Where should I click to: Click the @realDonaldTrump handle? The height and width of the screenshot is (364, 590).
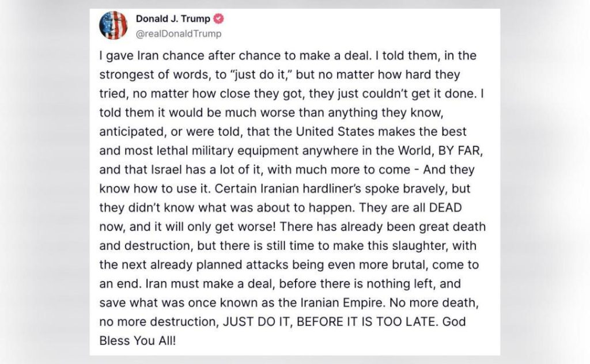coord(179,33)
